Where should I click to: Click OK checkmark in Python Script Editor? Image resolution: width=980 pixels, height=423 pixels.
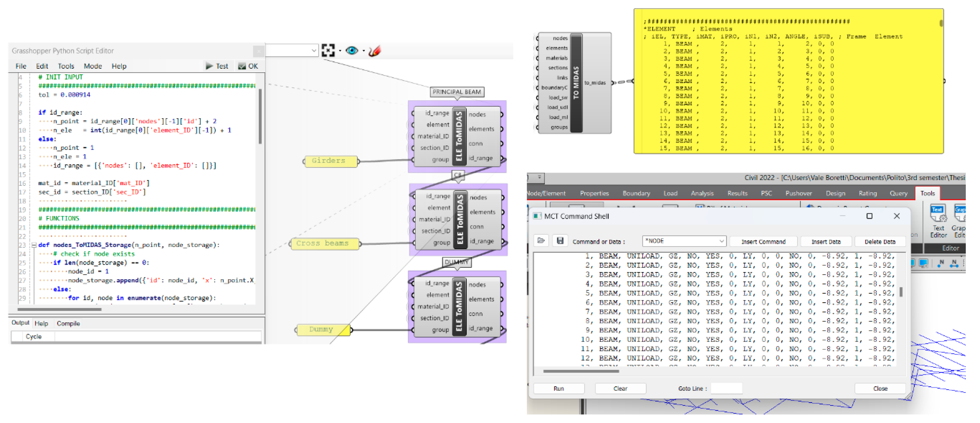[248, 66]
